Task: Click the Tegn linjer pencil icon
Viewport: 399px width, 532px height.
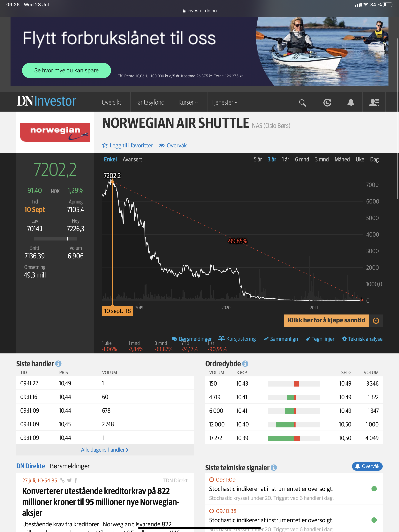Action: pos(308,339)
